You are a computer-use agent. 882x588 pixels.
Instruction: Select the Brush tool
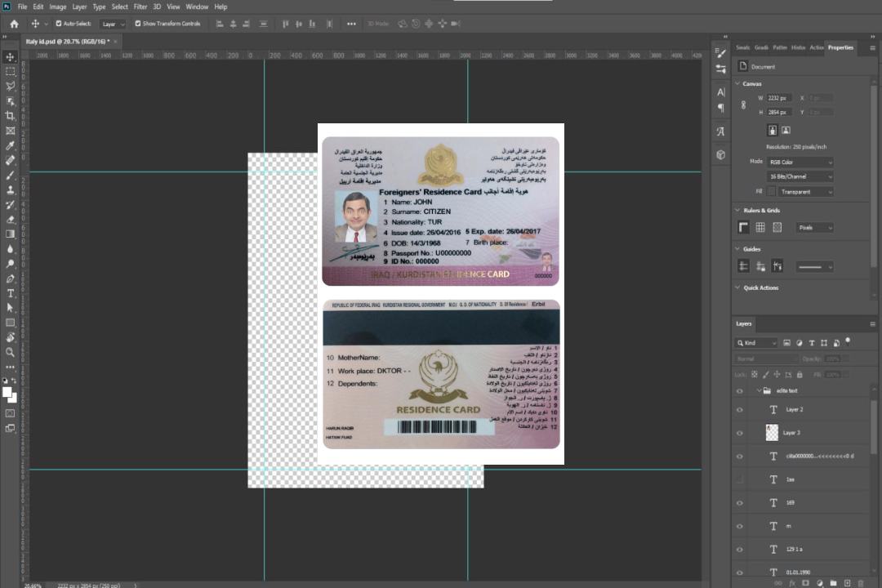point(10,176)
